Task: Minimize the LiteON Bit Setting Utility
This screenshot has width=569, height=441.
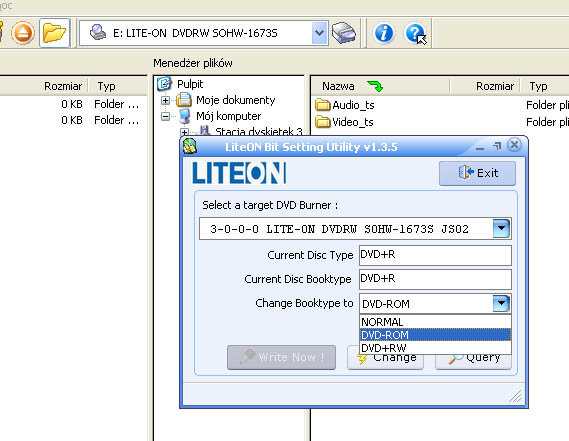Action: tap(480, 147)
